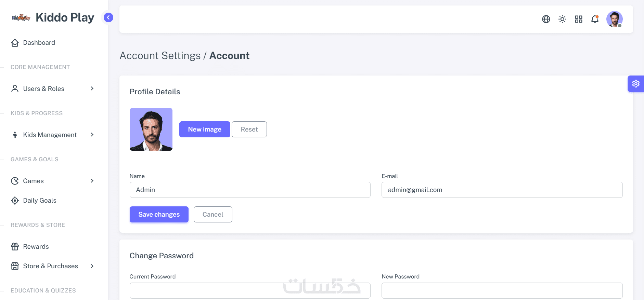Open the shortcuts grid icon
Image resolution: width=644 pixels, height=300 pixels.
pyautogui.click(x=579, y=19)
